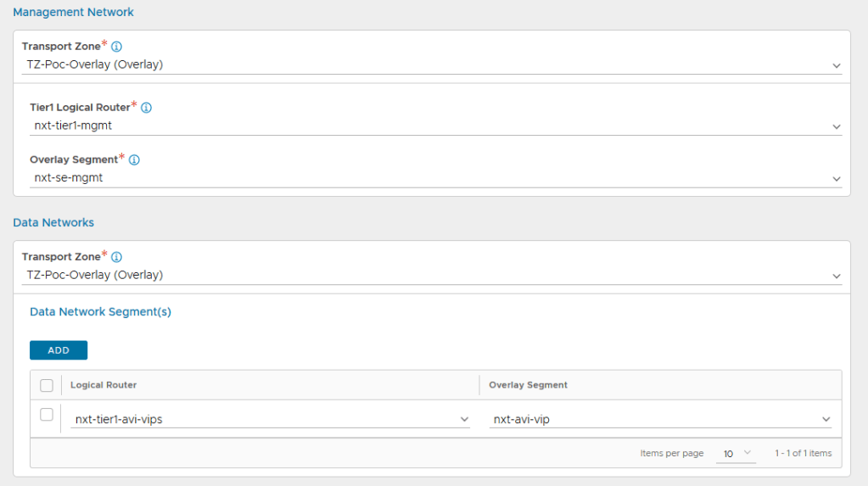Click the Data Network Segment(s) heading

pos(100,312)
